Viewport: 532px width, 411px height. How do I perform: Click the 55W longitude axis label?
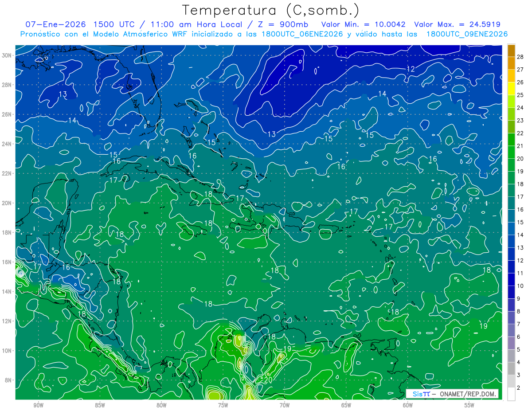coord(469,405)
